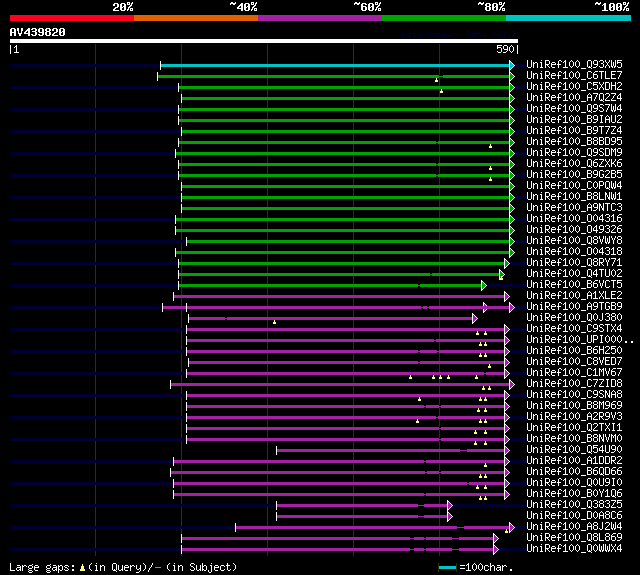Click UniRef100_A9NTC3 text
This screenshot has height=575, width=640.
(574, 208)
